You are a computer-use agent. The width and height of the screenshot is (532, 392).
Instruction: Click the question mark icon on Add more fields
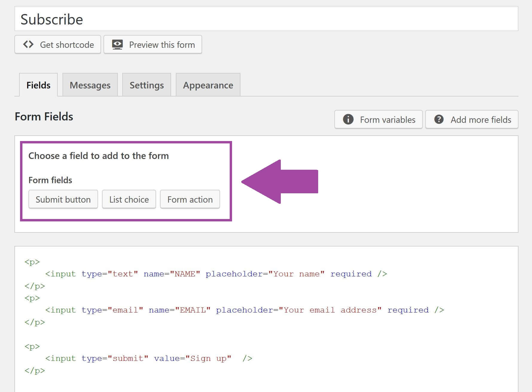(439, 120)
